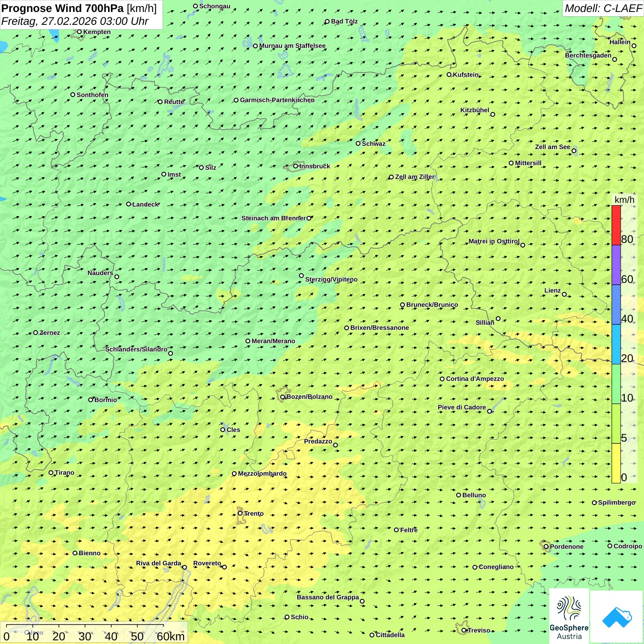Click the yellow 0 km/h legend band
This screenshot has width=644, height=644.
coord(616,463)
